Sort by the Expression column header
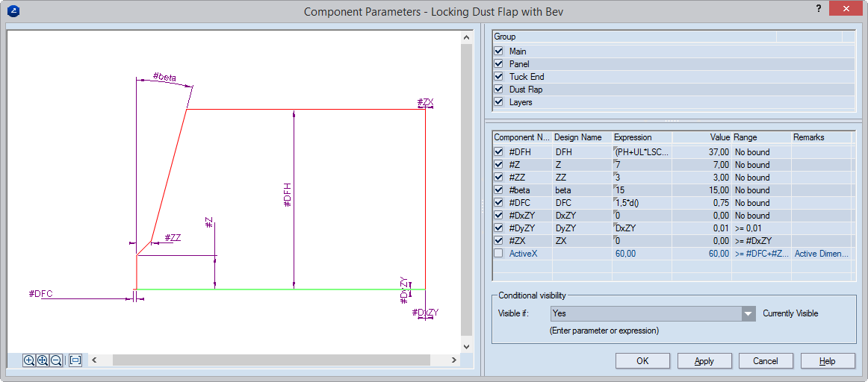This screenshot has width=868, height=382. click(641, 137)
